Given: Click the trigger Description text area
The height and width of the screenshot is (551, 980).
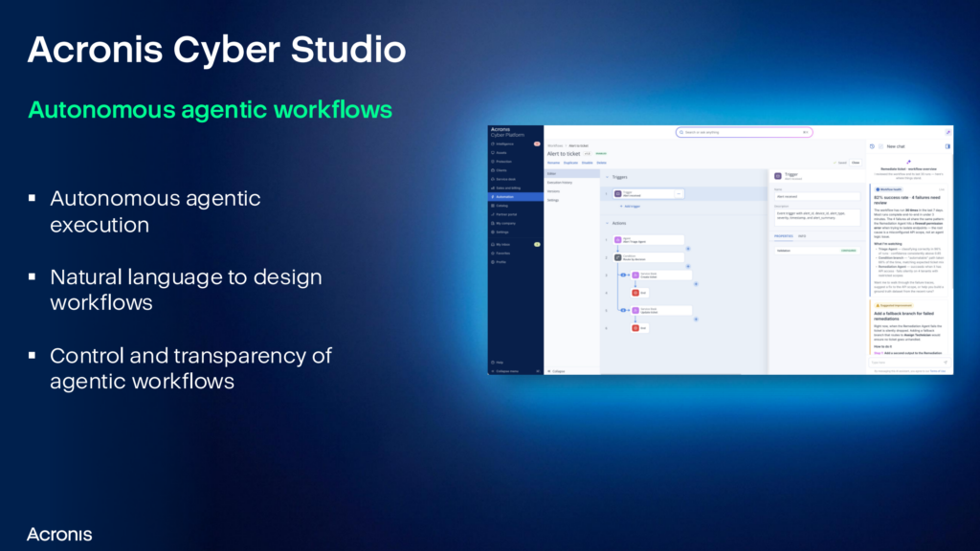Looking at the screenshot, I should pyautogui.click(x=817, y=217).
